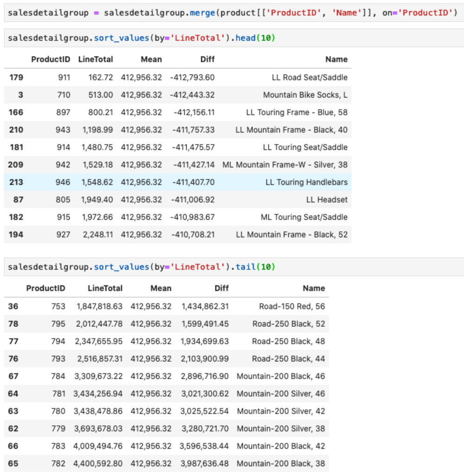Click 'LL Touring Handlebars' in highlighted row
The width and height of the screenshot is (464, 476).
point(307,182)
